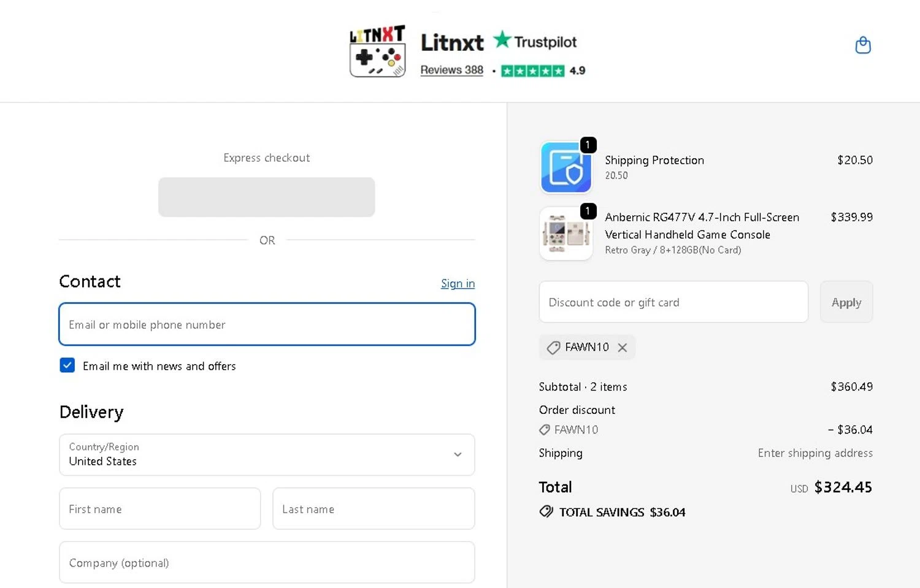Click the Sign in link
The width and height of the screenshot is (920, 588).
tap(458, 283)
